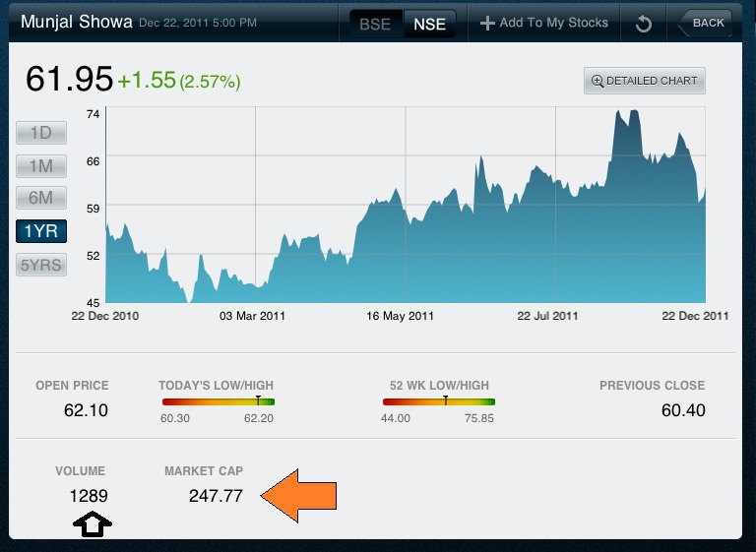Click the magnifier icon on Detailed Chart
756x552 pixels.
pyautogui.click(x=598, y=81)
